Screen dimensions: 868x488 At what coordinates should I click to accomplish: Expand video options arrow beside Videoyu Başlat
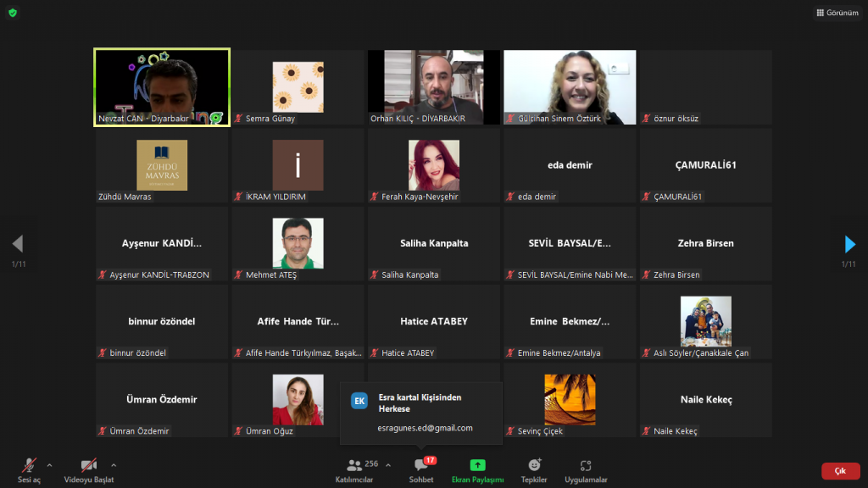114,465
